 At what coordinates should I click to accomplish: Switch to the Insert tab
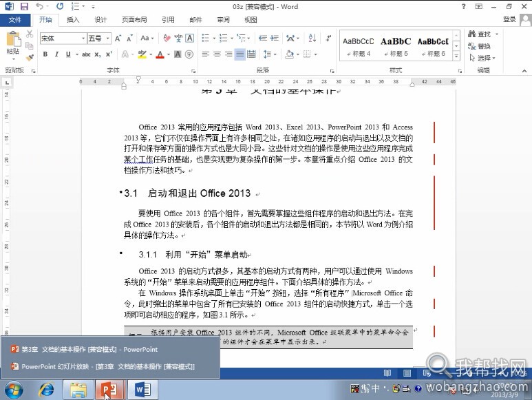point(73,20)
